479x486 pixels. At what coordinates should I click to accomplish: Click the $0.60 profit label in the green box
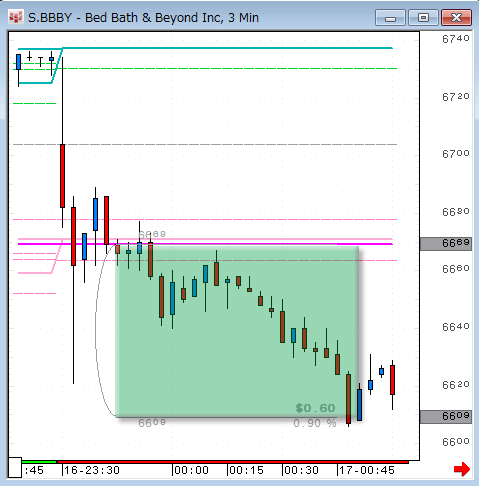click(315, 408)
